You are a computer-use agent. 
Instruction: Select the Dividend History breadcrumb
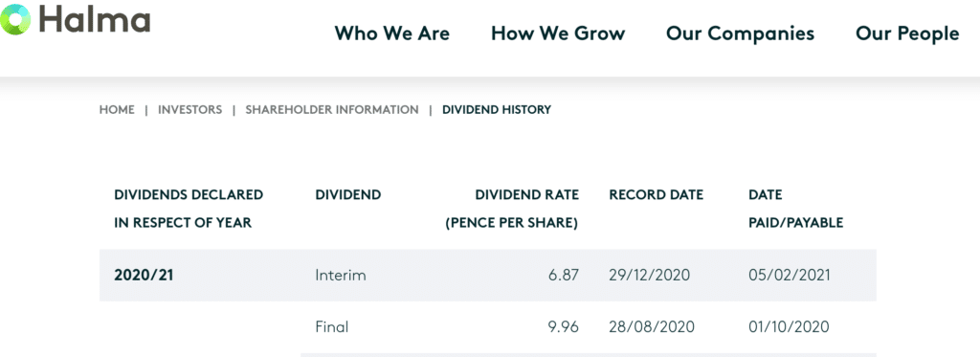[497, 110]
